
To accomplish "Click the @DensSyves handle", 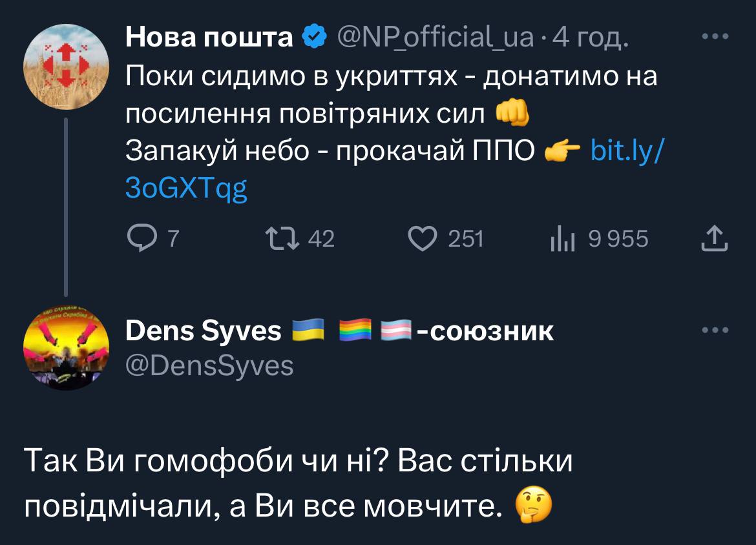I will (x=209, y=366).
